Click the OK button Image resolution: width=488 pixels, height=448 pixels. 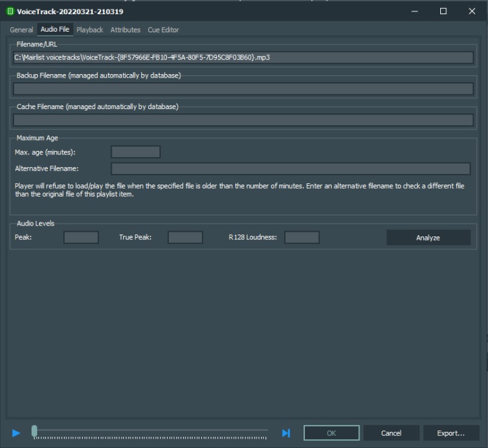[331, 433]
